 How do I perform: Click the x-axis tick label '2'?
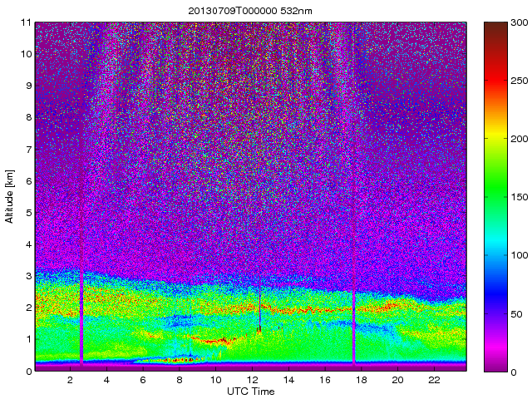[x=70, y=380]
